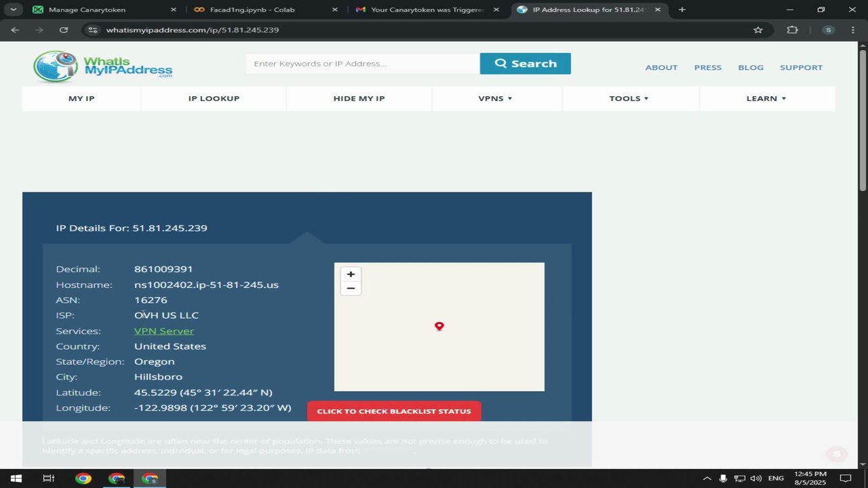Switch to the Facad1ng.ipynb Colab tab
Viewport: 868px width, 488px height.
(264, 9)
